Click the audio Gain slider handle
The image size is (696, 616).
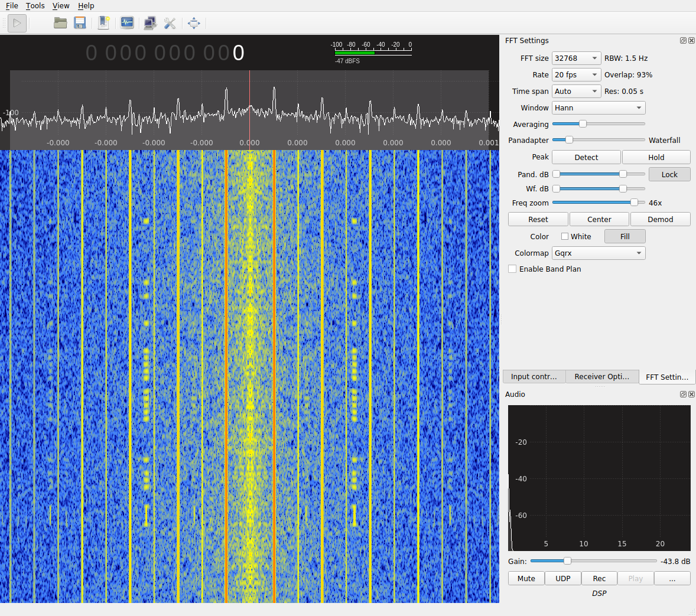(567, 560)
